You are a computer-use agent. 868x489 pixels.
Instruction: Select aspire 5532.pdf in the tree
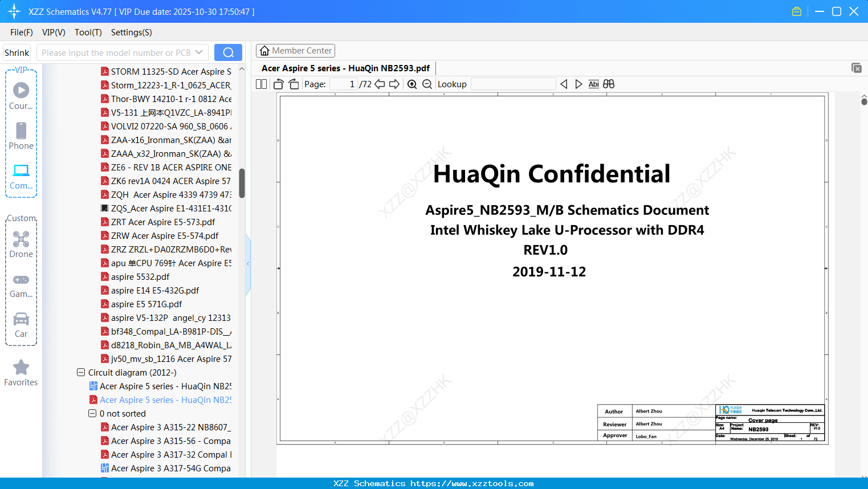[x=135, y=277]
